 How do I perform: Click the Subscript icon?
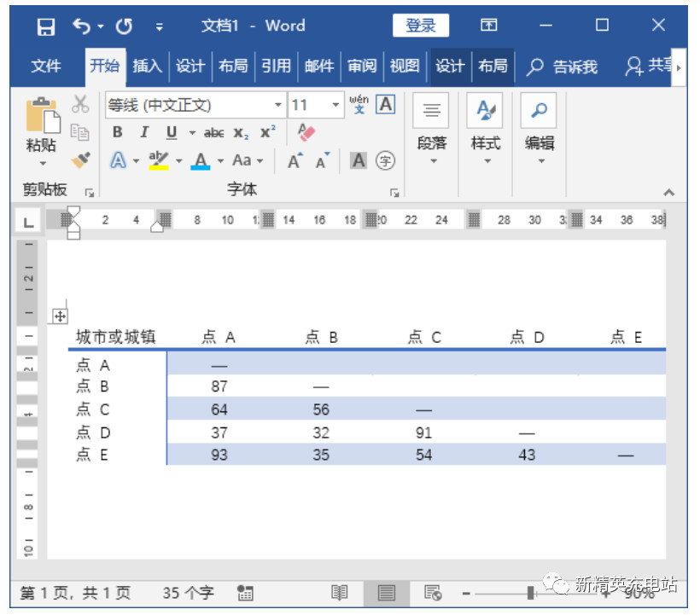(239, 132)
